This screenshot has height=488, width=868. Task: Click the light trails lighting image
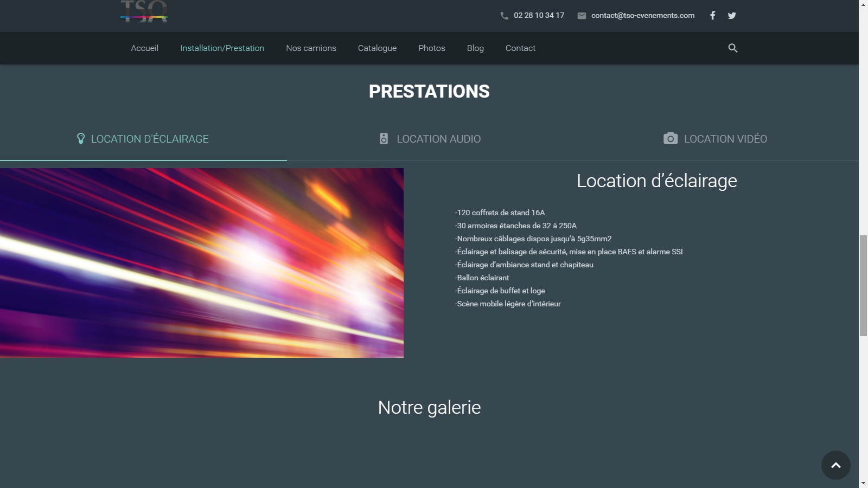(201, 262)
